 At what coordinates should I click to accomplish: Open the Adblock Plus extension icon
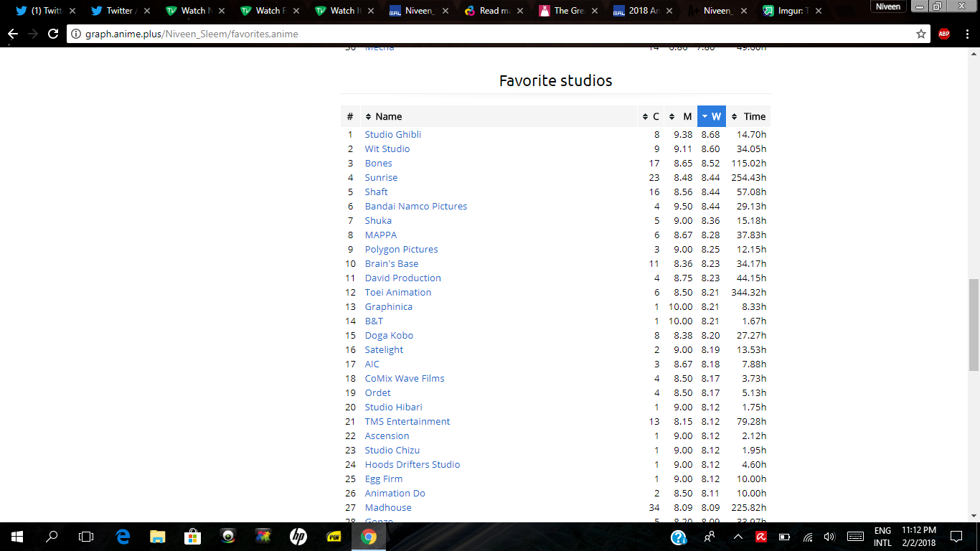click(x=944, y=34)
